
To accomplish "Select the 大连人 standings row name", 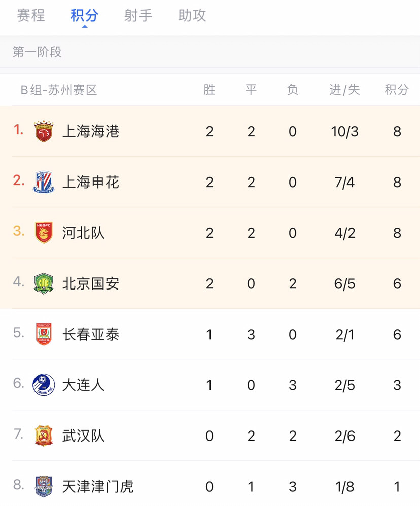I will coord(83,385).
